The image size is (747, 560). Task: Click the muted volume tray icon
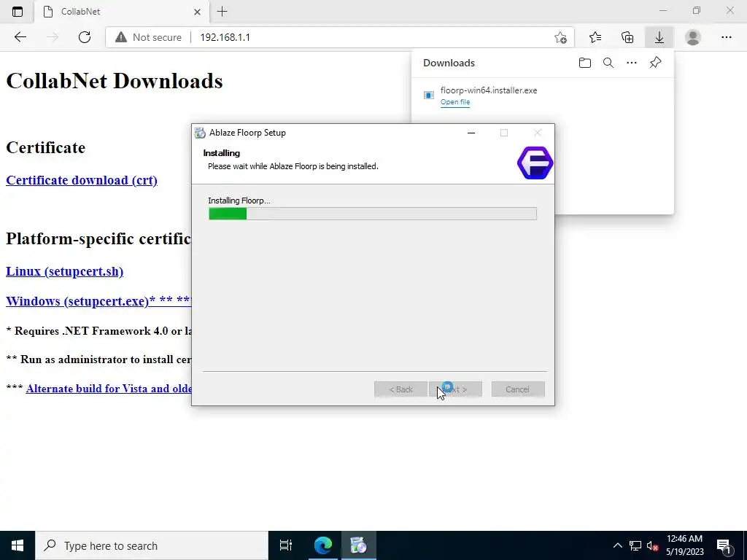tap(652, 545)
